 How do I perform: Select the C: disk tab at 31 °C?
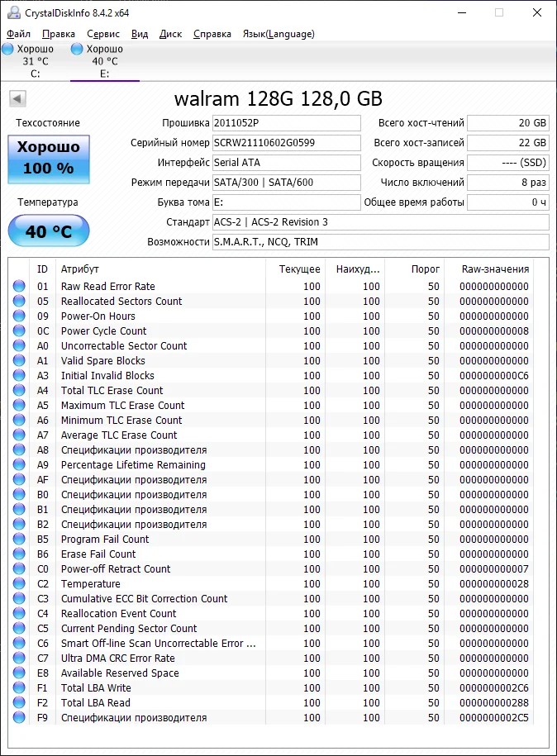coord(35,61)
